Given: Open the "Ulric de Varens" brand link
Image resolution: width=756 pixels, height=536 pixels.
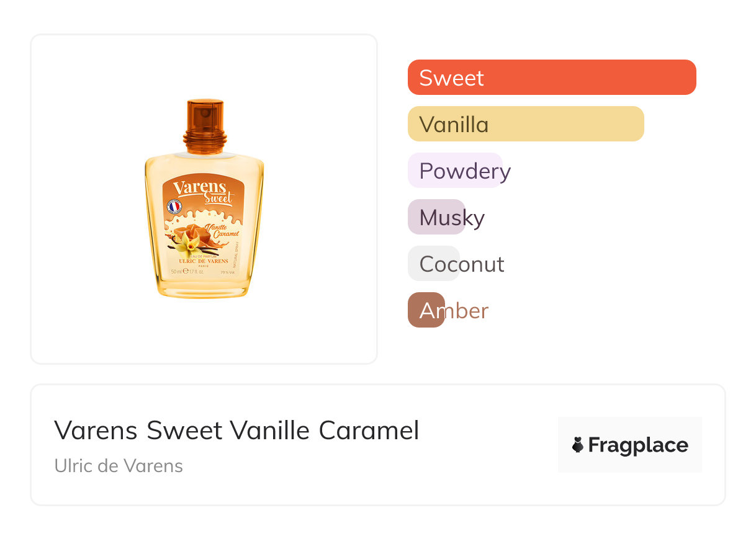Looking at the screenshot, I should (119, 466).
